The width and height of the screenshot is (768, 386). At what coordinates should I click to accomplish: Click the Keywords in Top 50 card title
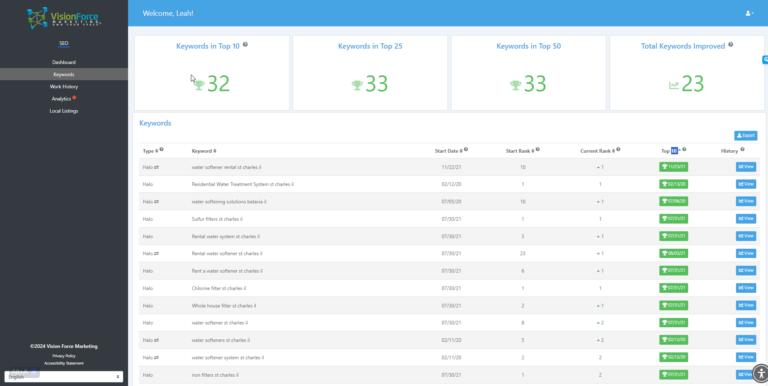pos(528,47)
